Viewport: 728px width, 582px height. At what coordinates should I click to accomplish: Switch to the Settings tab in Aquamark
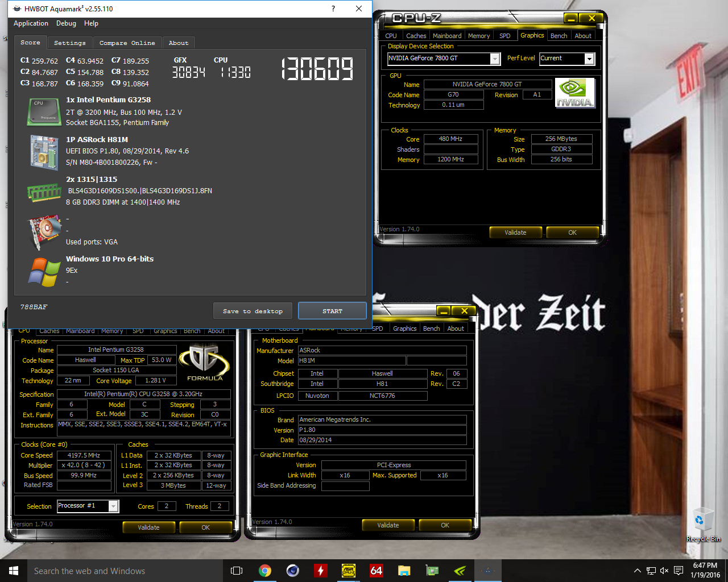click(69, 43)
